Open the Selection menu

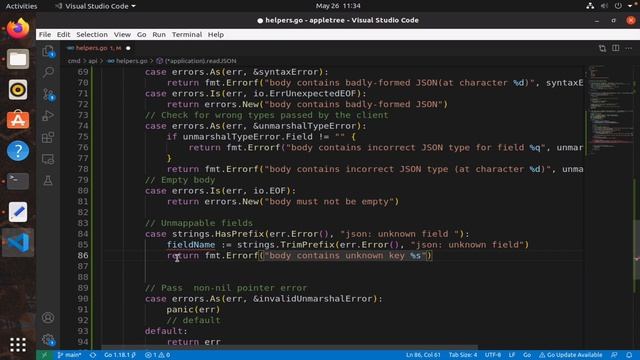point(92,35)
